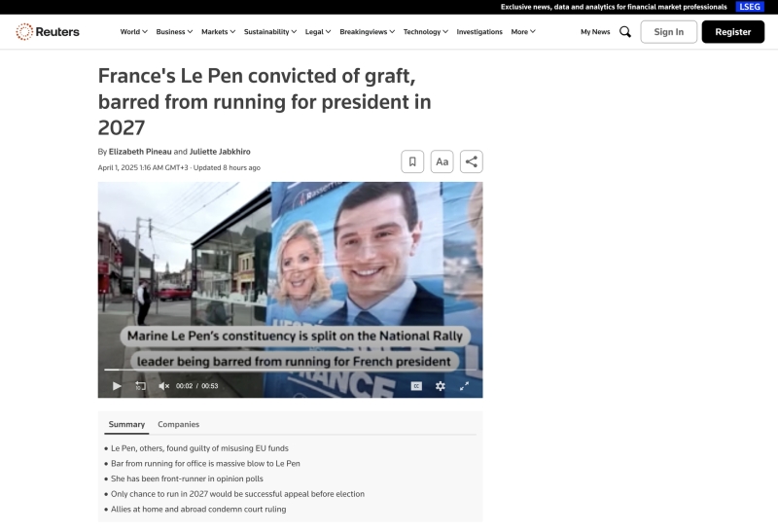Go to Reuters home via logo
The width and height of the screenshot is (778, 532).
click(48, 32)
